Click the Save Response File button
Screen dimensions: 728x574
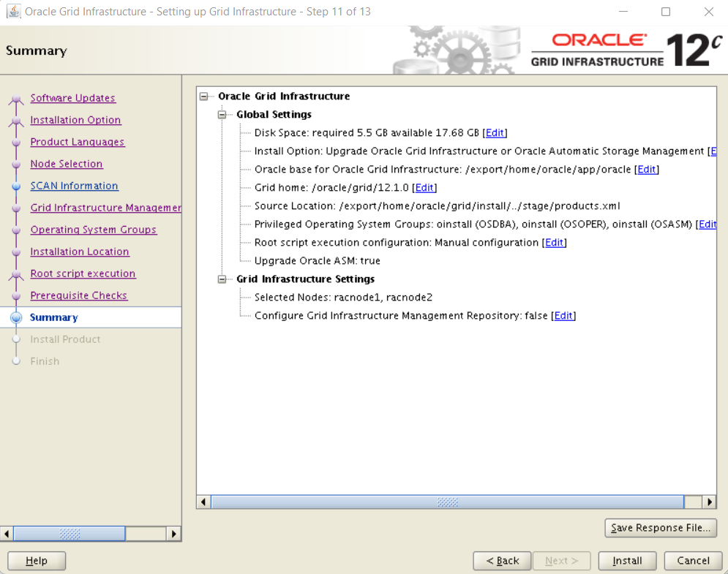[661, 528]
